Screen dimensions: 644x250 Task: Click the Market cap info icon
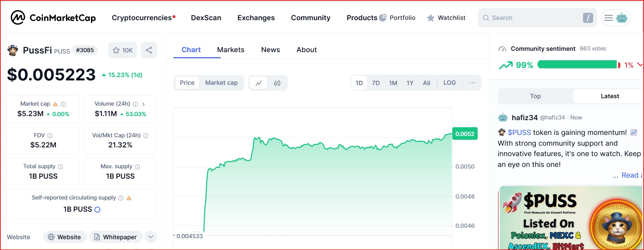point(63,104)
